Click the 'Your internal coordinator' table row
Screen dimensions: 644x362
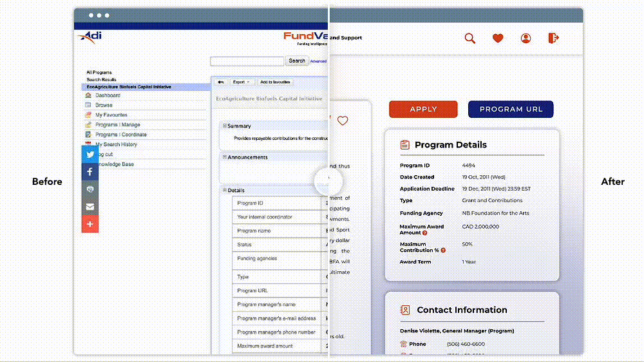(x=279, y=217)
